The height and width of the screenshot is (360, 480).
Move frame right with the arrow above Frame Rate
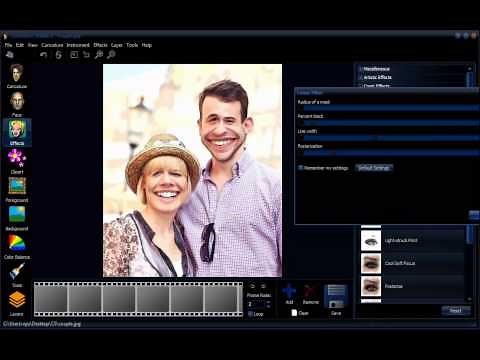pos(263,286)
